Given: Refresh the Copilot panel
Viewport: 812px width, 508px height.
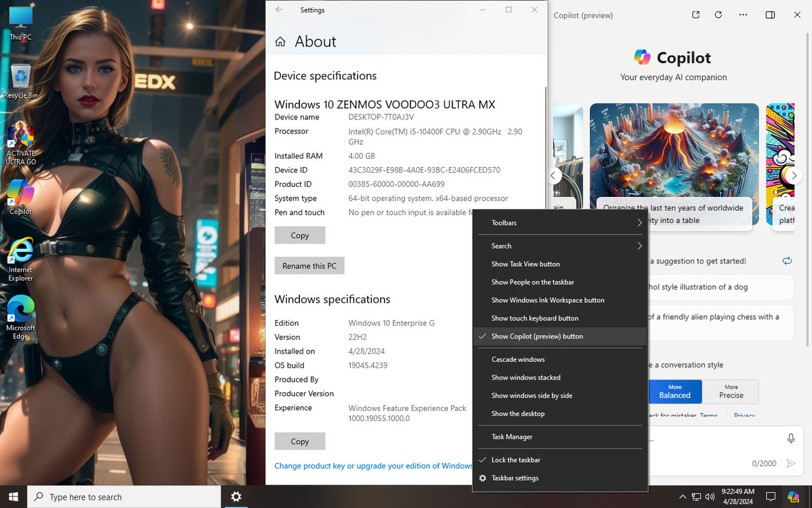Looking at the screenshot, I should point(718,15).
